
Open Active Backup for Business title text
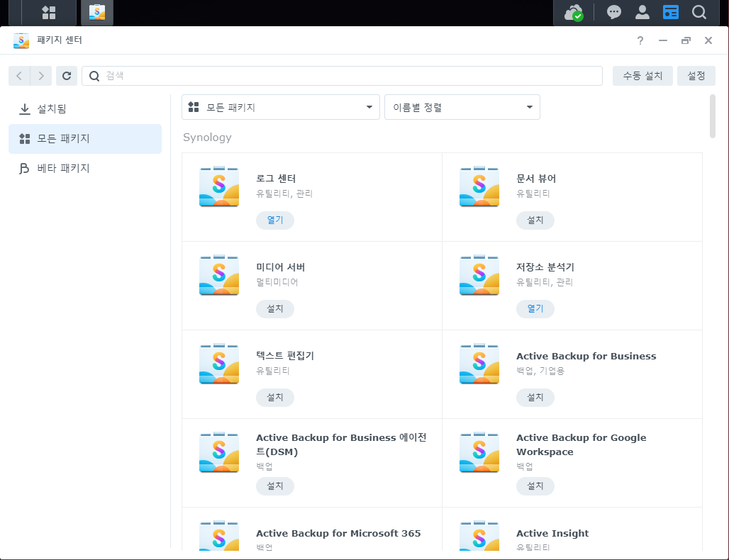(586, 357)
